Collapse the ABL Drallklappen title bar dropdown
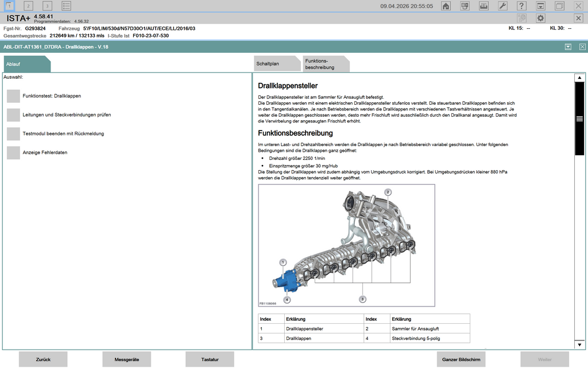This screenshot has height=368, width=588. pos(568,47)
